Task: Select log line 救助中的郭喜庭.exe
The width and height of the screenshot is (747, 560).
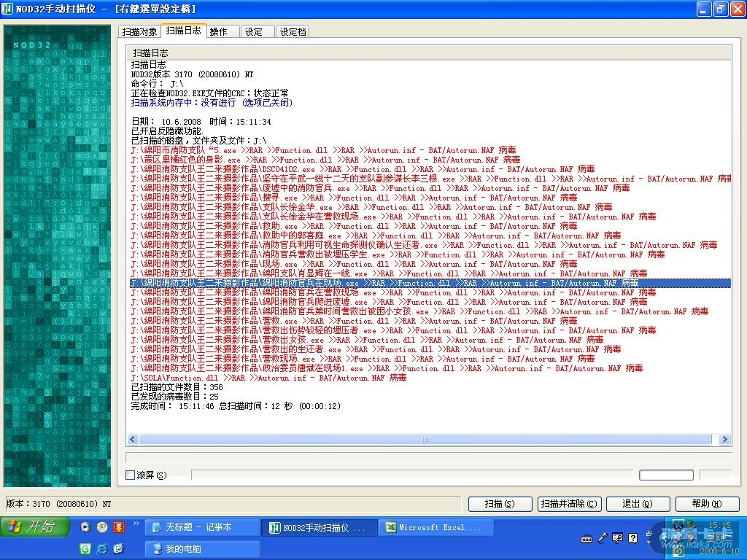Action: tap(376, 236)
